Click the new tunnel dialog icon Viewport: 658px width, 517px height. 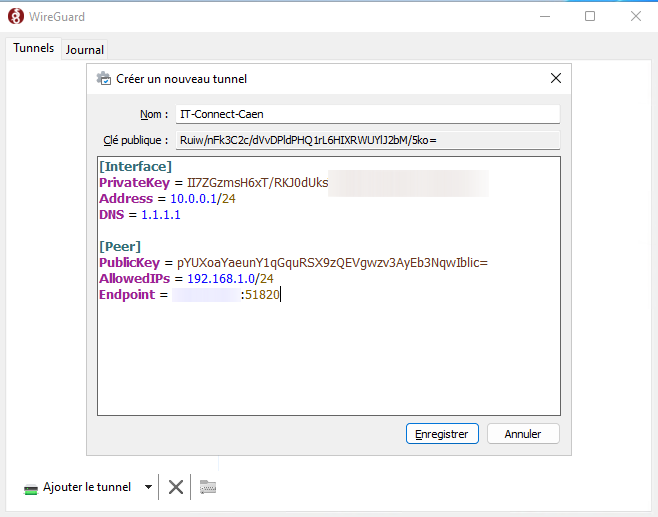tap(103, 78)
